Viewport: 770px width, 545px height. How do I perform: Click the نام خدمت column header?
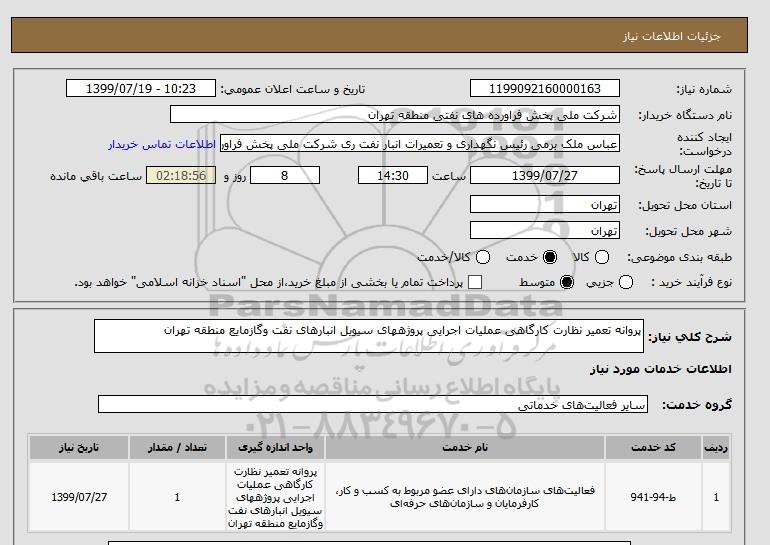pos(465,447)
